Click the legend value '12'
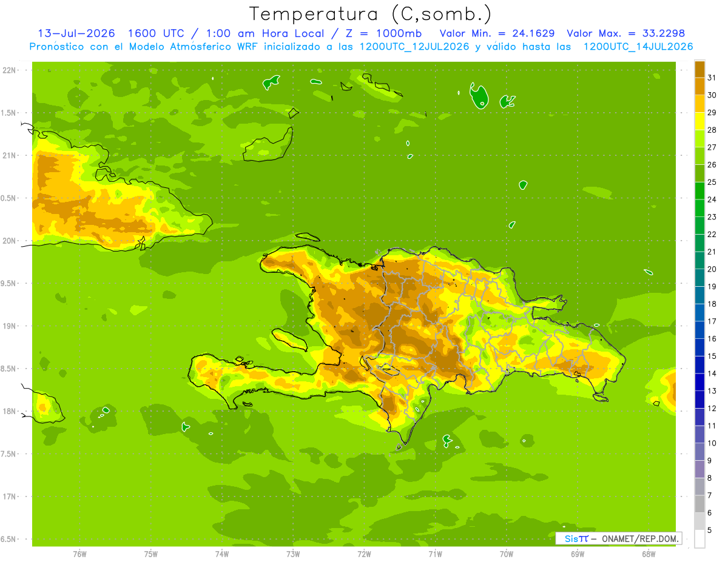 coord(712,409)
